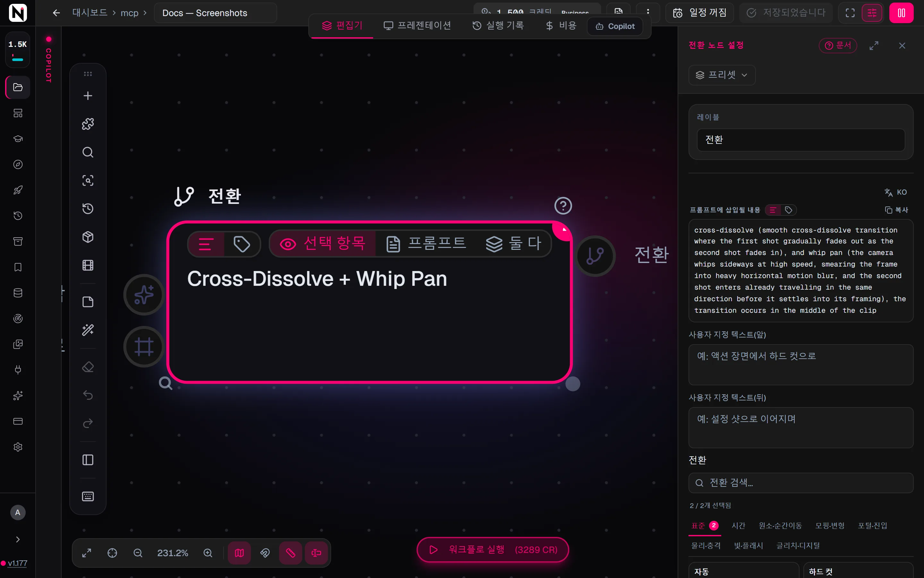Select the sticky note tool
This screenshot has width=924, height=578.
(x=88, y=302)
